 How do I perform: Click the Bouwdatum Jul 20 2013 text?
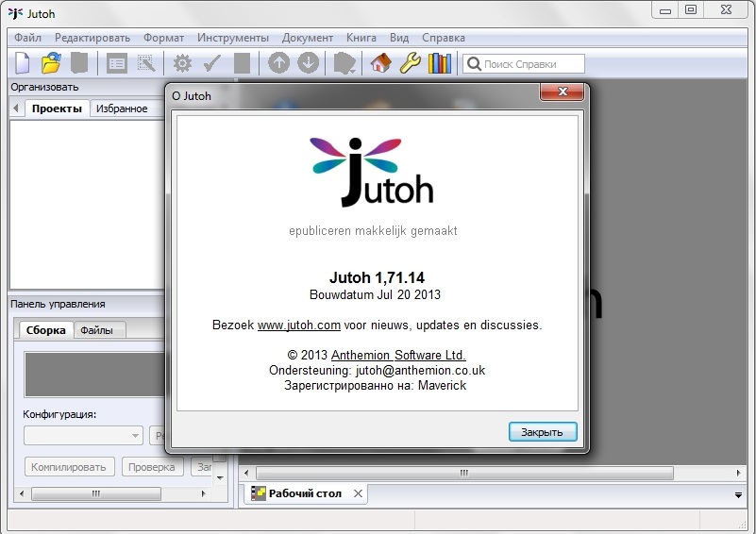375,294
